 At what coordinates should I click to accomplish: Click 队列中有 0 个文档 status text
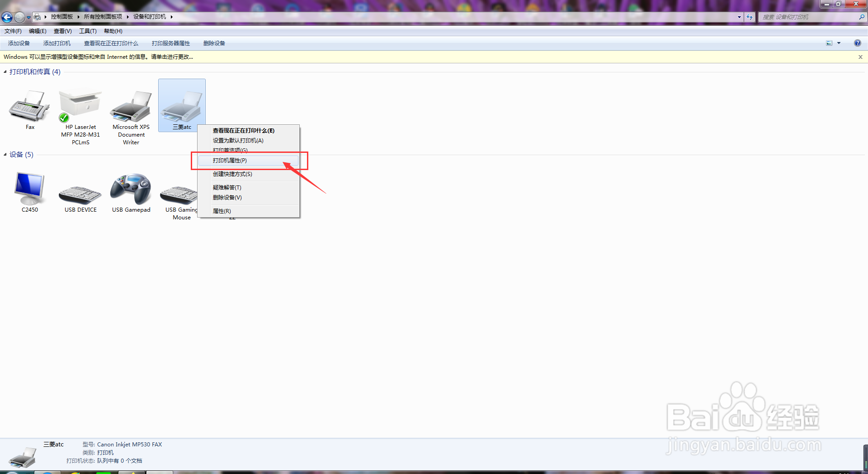119,461
